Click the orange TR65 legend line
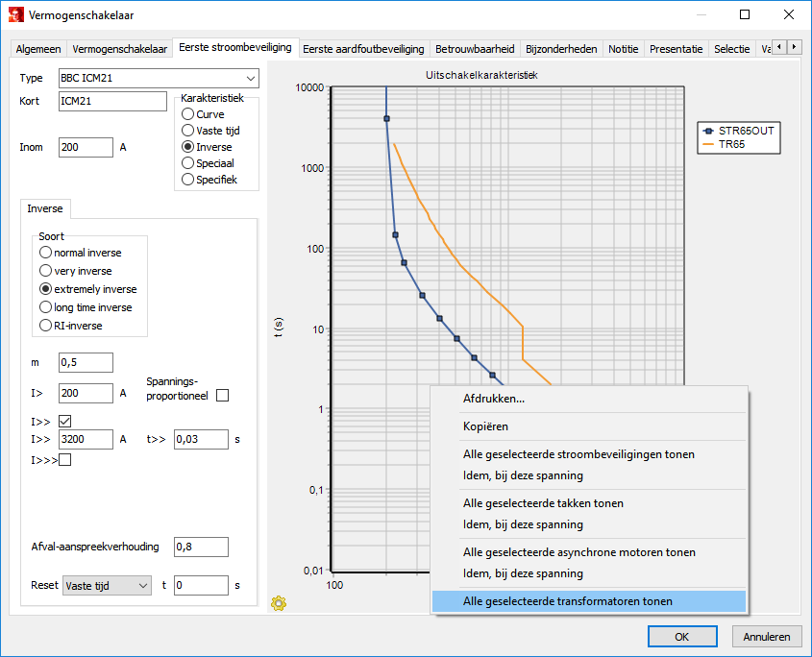 click(710, 144)
